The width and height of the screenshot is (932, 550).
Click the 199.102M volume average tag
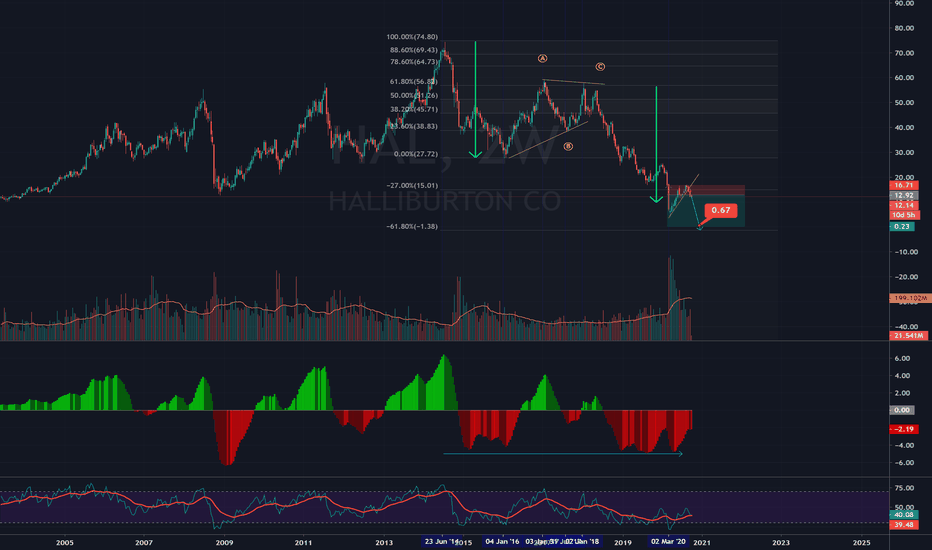tap(910, 298)
